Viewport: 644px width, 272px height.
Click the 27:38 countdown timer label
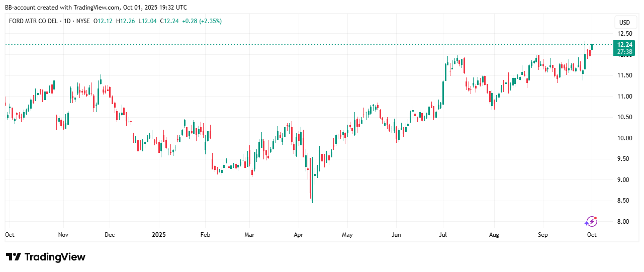[624, 52]
